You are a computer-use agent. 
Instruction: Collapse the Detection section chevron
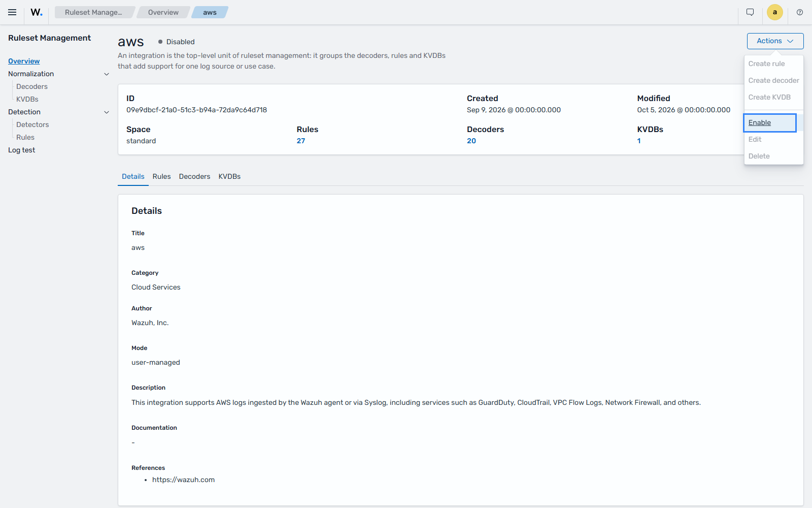[x=107, y=112]
